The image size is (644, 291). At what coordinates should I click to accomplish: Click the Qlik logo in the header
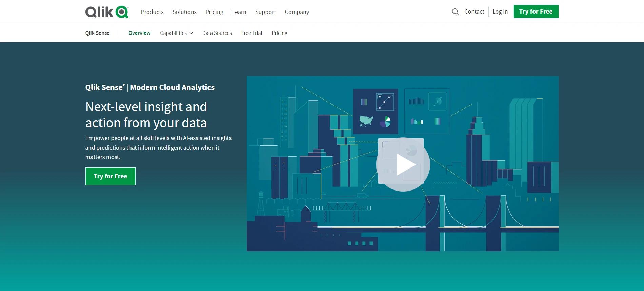click(x=107, y=12)
